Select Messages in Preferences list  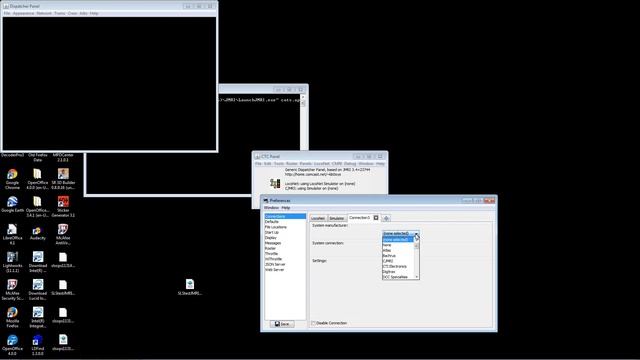pos(285,243)
